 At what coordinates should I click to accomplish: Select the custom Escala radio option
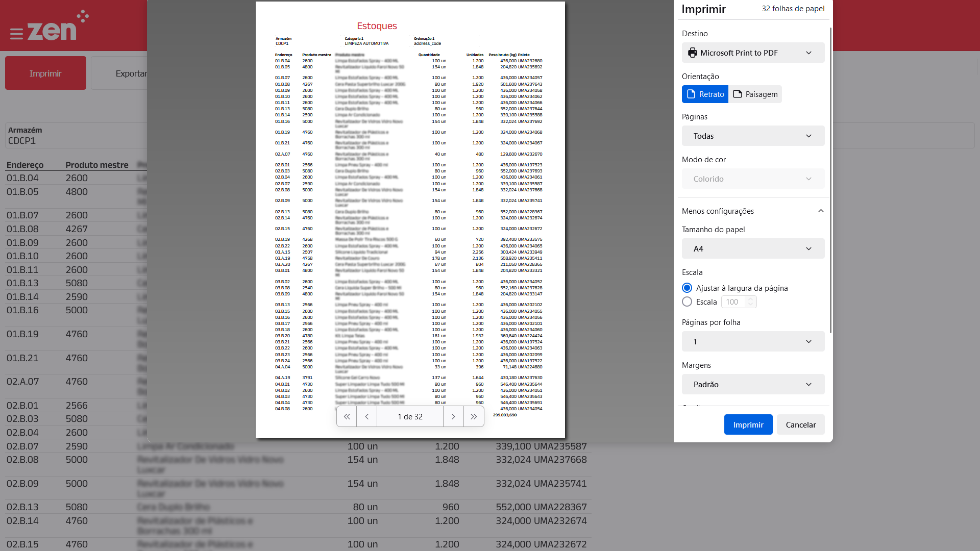pos(687,302)
